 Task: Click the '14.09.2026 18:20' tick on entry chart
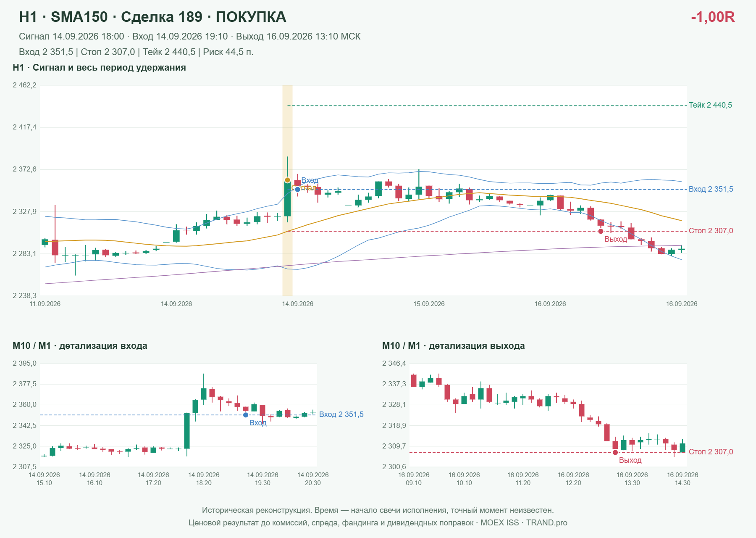(204, 479)
